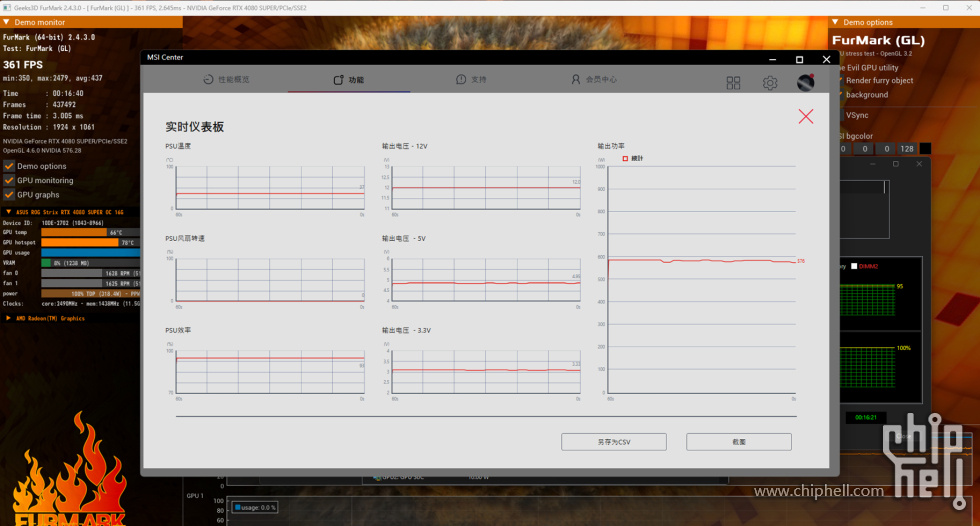The image size is (980, 526).
Task: Click the FurMark (GL) title in Demo options
Action: (x=878, y=40)
